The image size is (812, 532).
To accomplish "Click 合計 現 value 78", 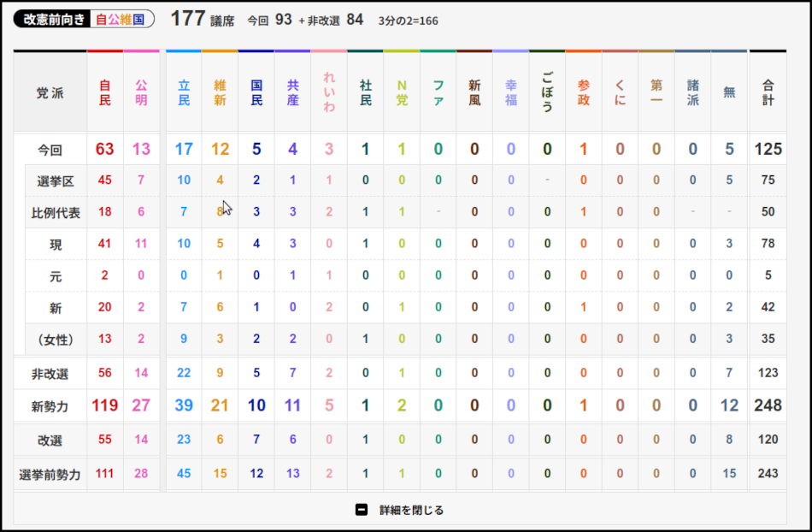I will 768,243.
